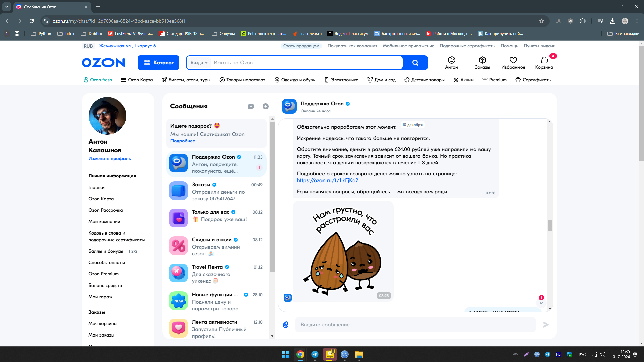Open the Антон profile icon
The width and height of the screenshot is (644, 362).
[451, 63]
